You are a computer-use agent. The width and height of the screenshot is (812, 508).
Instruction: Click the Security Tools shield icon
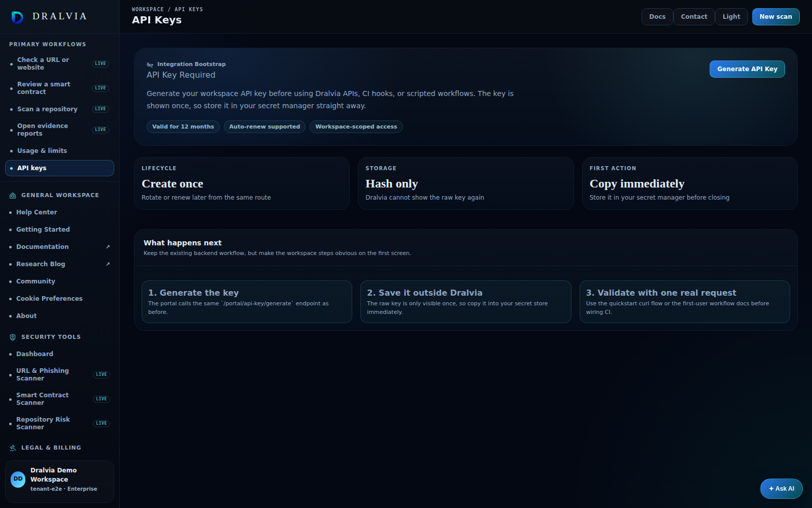[x=13, y=337]
